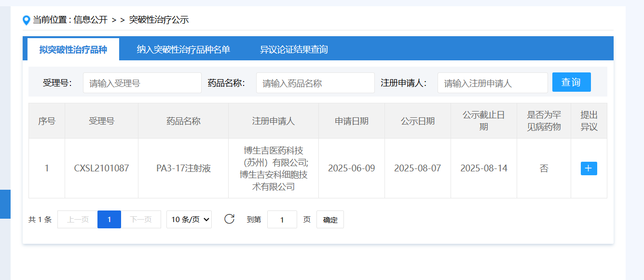Click acceptance number CXSL2101087 in table
Viewport: 644px width, 280px height.
101,168
